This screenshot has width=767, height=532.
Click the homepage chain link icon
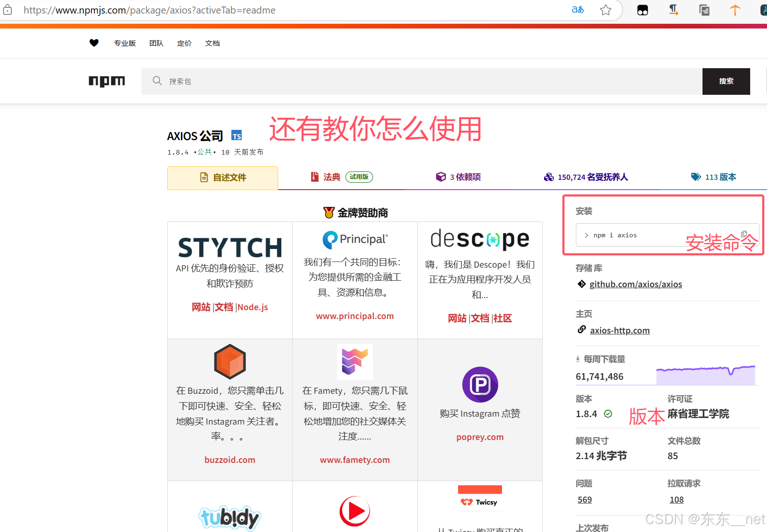[582, 330]
